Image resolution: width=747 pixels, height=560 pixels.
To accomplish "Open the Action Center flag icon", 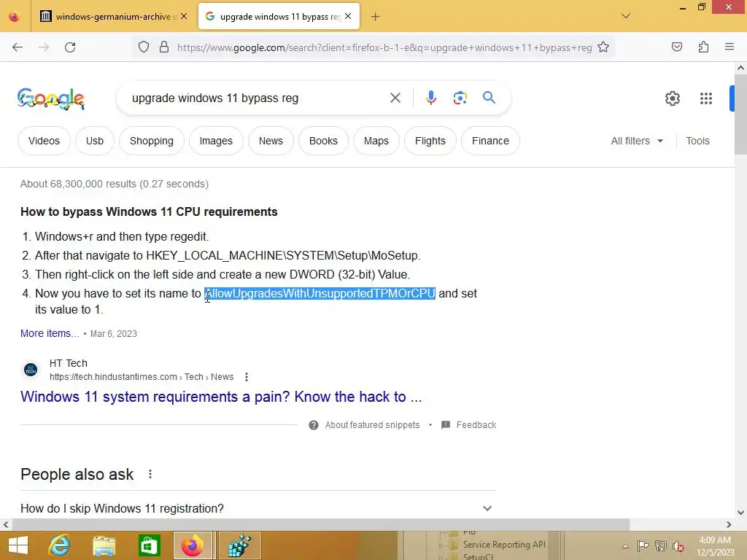I will (643, 546).
